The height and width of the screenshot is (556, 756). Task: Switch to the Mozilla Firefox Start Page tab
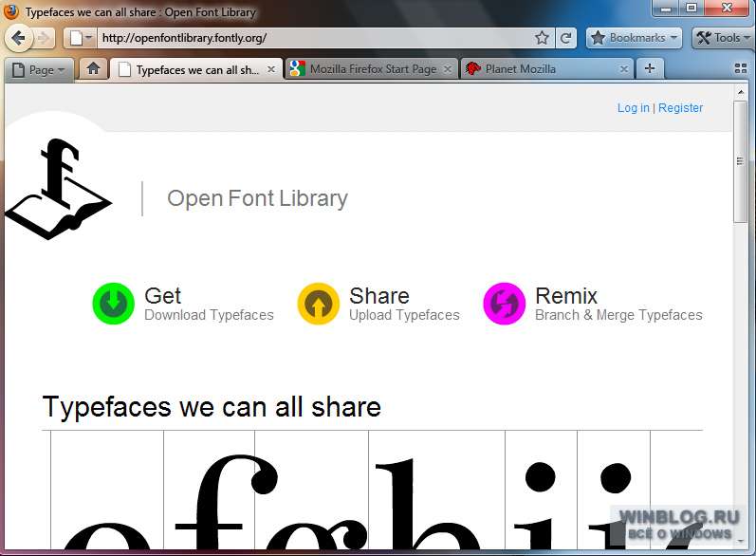pyautogui.click(x=372, y=69)
